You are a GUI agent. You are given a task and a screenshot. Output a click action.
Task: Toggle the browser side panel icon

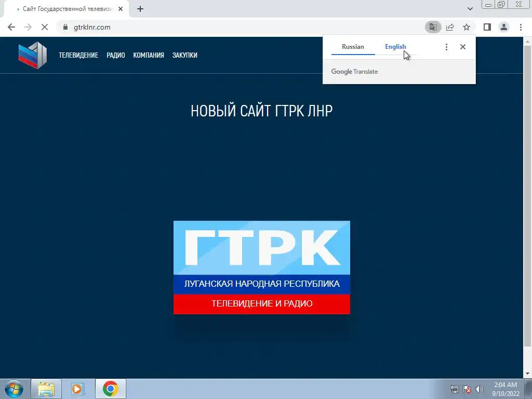click(x=487, y=27)
